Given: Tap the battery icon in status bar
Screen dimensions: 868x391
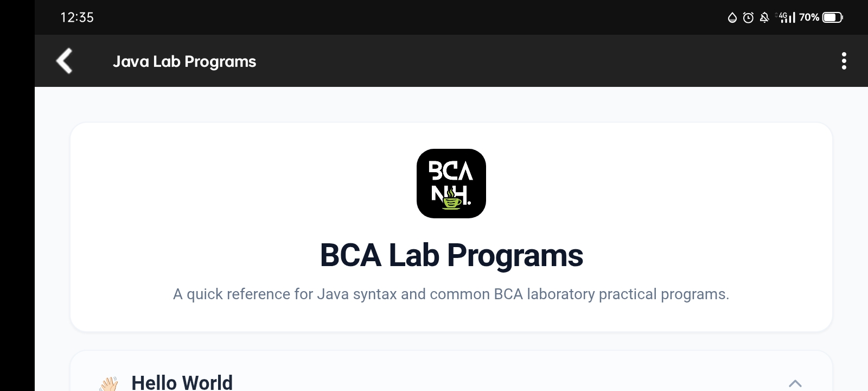Looking at the screenshot, I should click(832, 17).
